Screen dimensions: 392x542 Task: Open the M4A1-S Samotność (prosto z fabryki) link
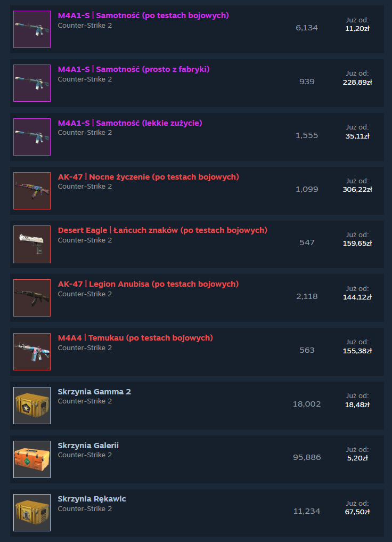(134, 69)
